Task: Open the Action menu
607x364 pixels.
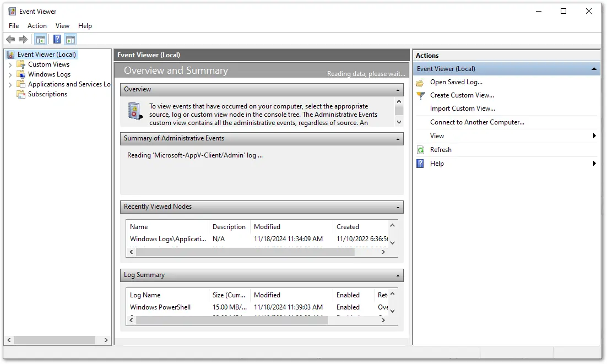Action: pos(37,26)
